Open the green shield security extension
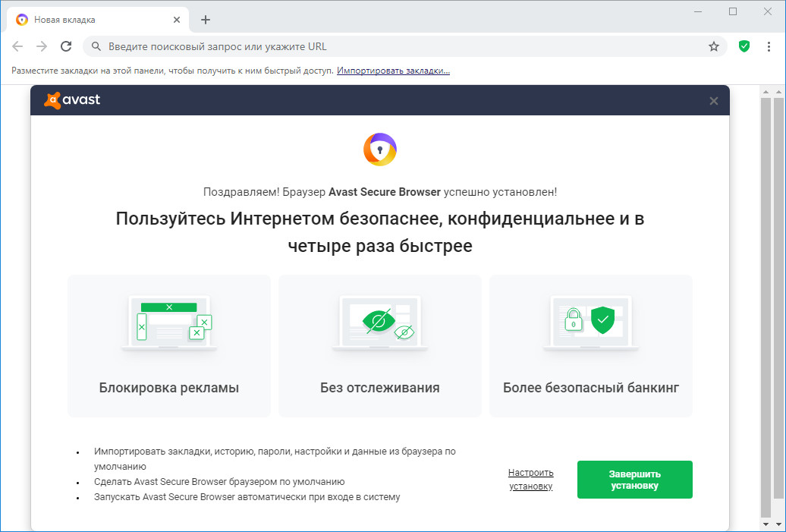Viewport: 786px width, 532px height. (x=744, y=46)
